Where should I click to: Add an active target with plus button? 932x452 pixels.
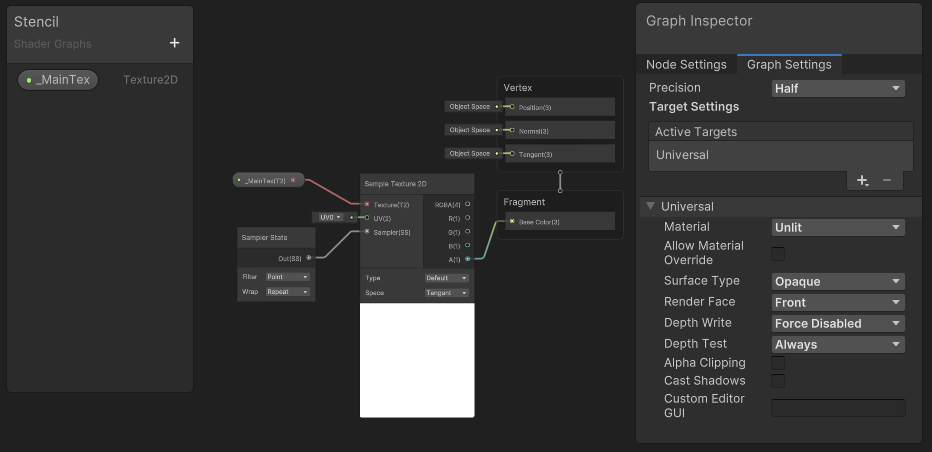pyautogui.click(x=862, y=180)
